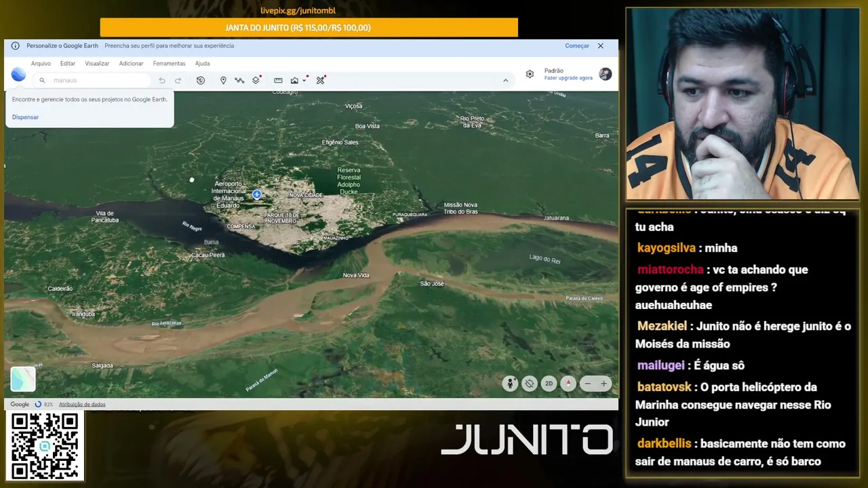Click Dispensar in the projects tooltip

(25, 117)
